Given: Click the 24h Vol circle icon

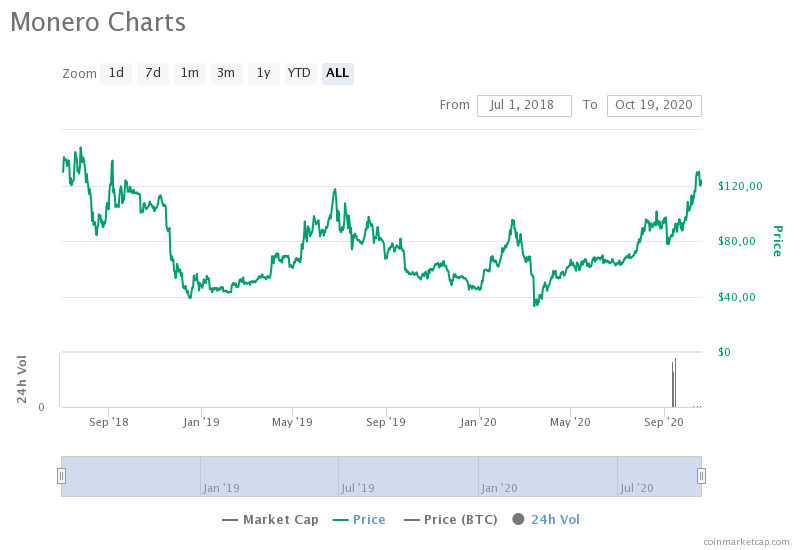Looking at the screenshot, I should tap(518, 519).
